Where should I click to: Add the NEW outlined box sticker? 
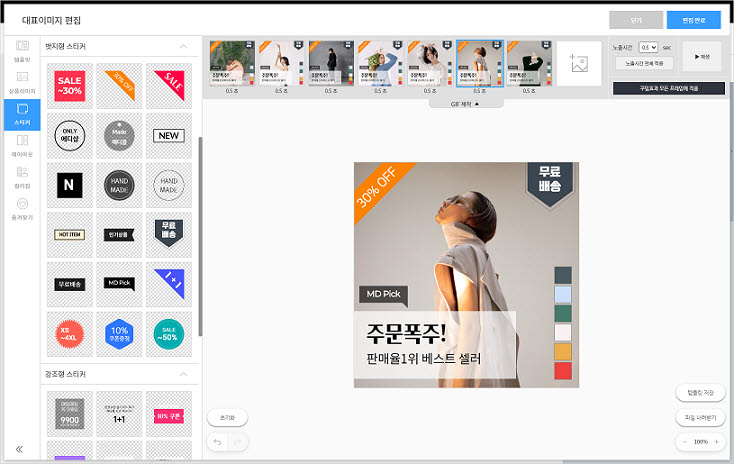coord(169,136)
